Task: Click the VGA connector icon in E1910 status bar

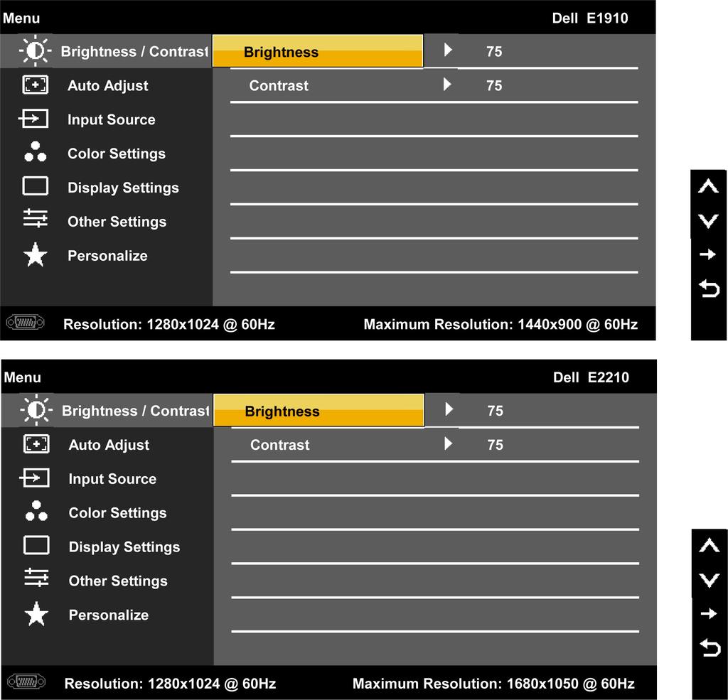Action: 26,322
